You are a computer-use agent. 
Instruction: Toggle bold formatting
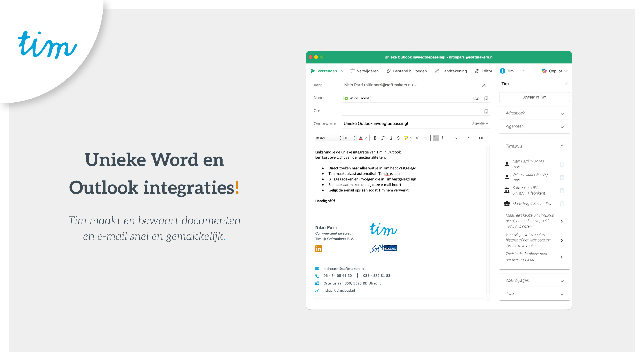375,138
